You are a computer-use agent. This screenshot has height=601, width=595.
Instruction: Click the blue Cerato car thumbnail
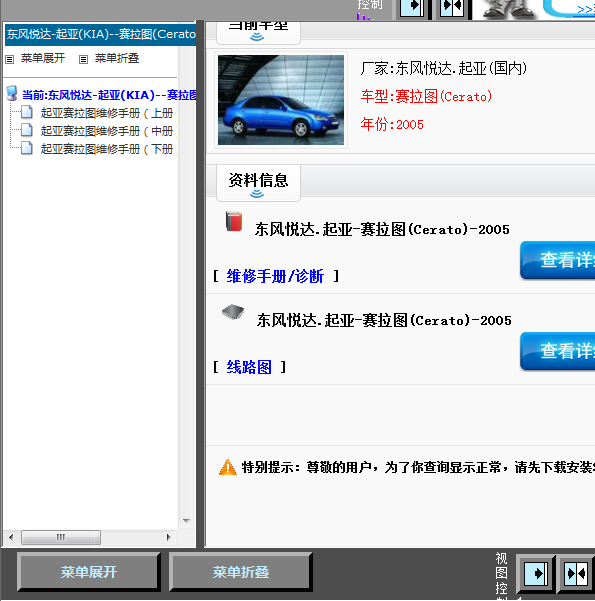click(x=281, y=100)
